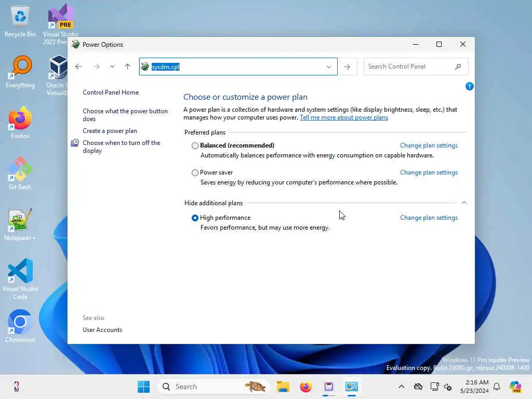
Task: Change plan settings for Balanced
Action: click(429, 145)
